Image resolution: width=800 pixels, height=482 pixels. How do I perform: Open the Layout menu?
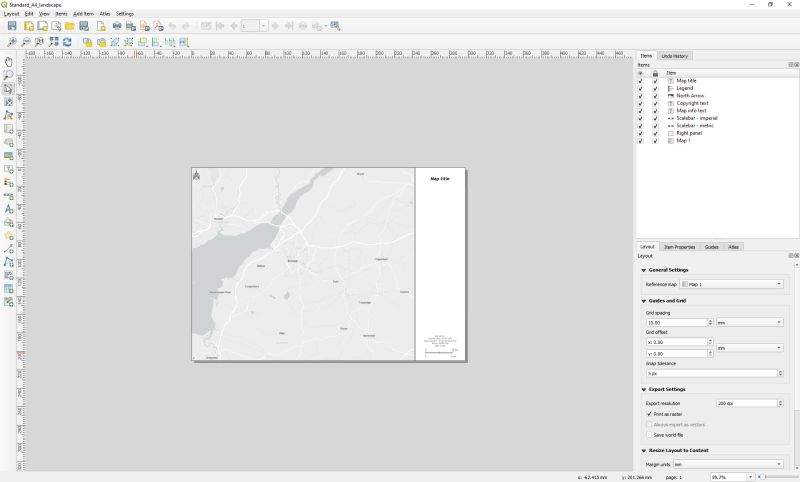[x=12, y=14]
